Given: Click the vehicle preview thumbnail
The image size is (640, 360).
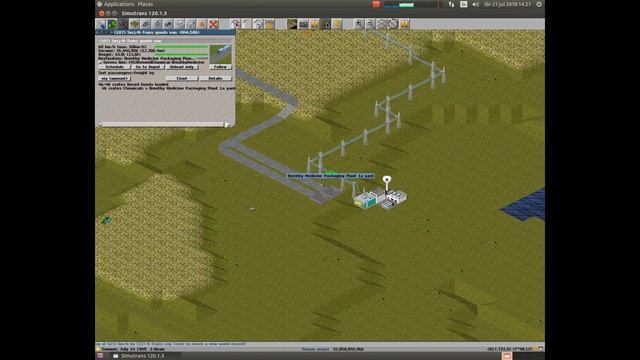Looking at the screenshot, I should [x=220, y=54].
